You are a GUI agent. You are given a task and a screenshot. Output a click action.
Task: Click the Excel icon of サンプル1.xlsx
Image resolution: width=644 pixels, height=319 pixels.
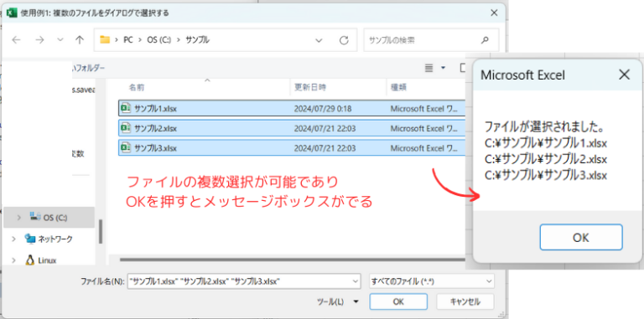click(x=126, y=108)
